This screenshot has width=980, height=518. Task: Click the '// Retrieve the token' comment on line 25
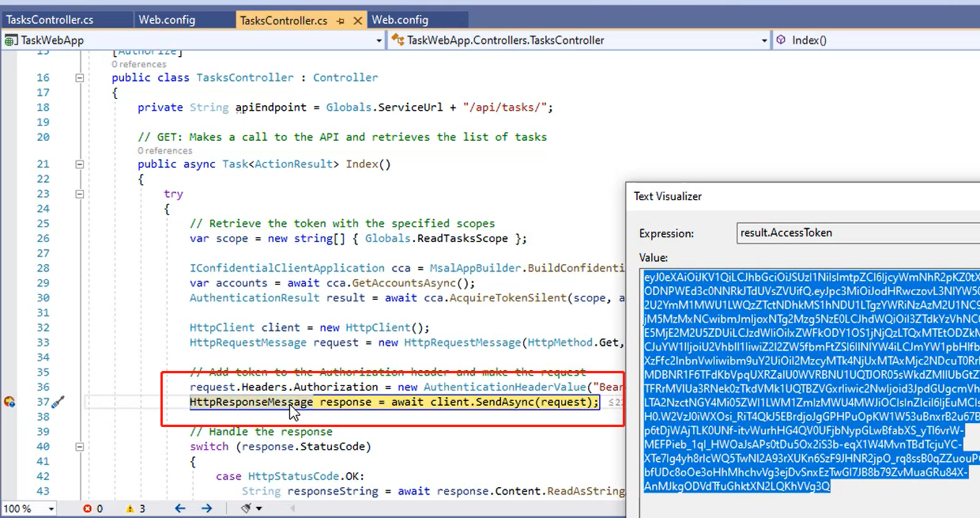(x=342, y=223)
